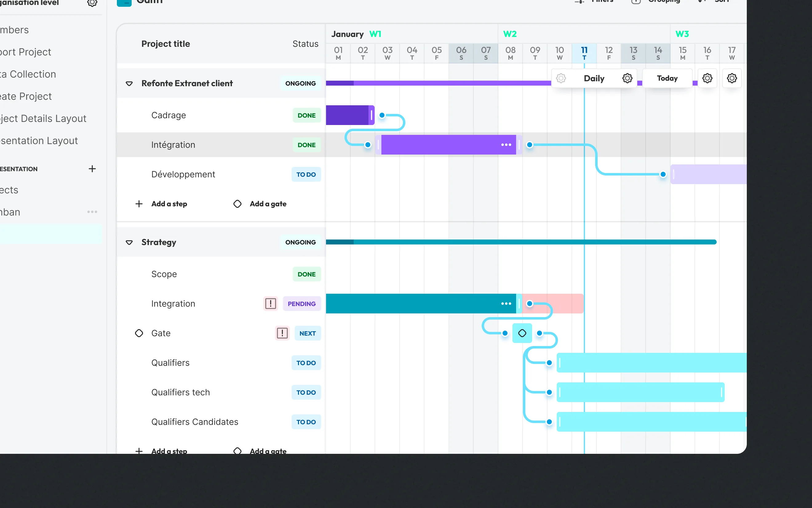Click the Gate row warning alert icon
Image resolution: width=812 pixels, height=508 pixels.
point(282,333)
